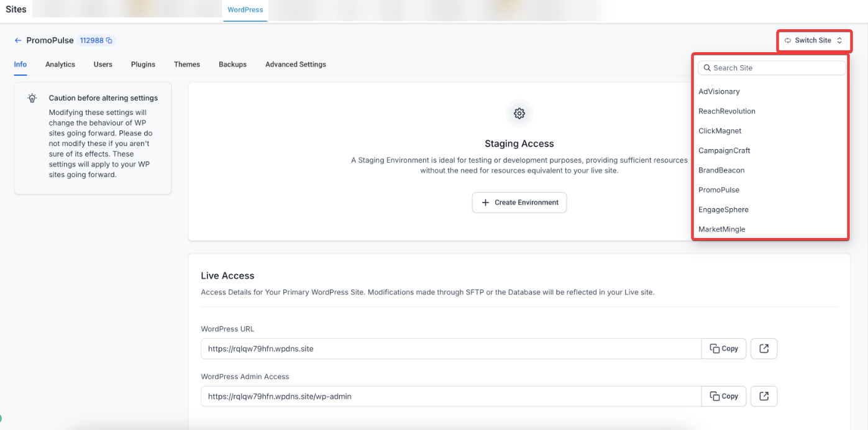Pick ClickMagnet from the site dropdown
This screenshot has height=430, width=868.
(x=720, y=131)
